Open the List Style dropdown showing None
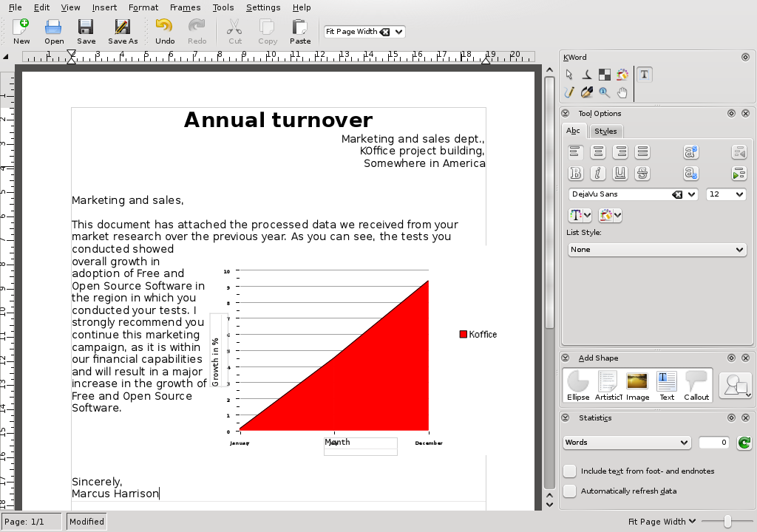Screen dimensions: 757x532 click(657, 249)
